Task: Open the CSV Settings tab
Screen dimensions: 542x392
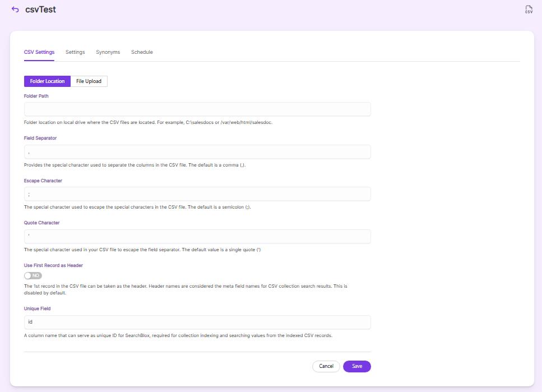Action: (x=39, y=52)
